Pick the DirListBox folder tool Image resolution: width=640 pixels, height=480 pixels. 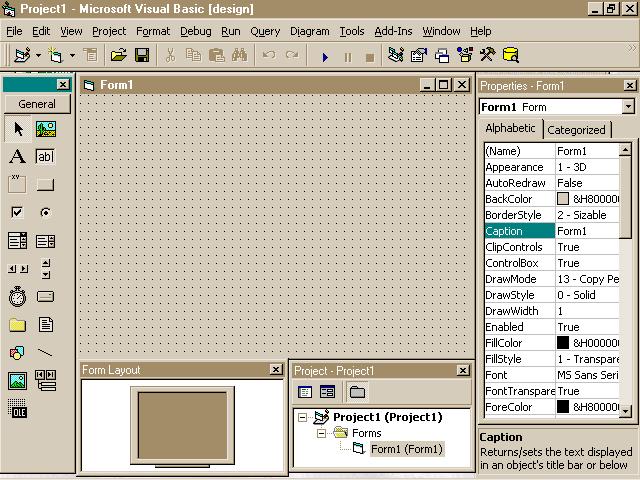pos(18,325)
